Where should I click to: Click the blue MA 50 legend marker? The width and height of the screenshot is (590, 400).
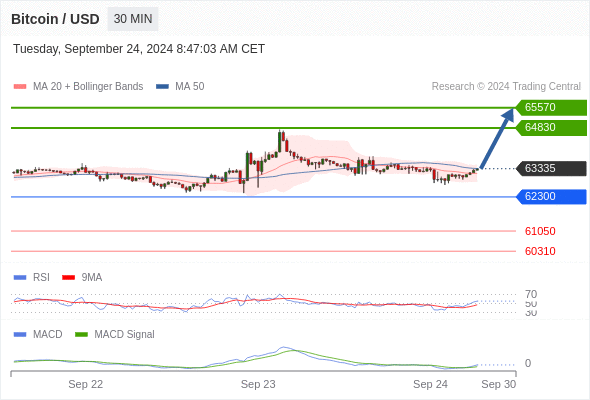click(162, 87)
